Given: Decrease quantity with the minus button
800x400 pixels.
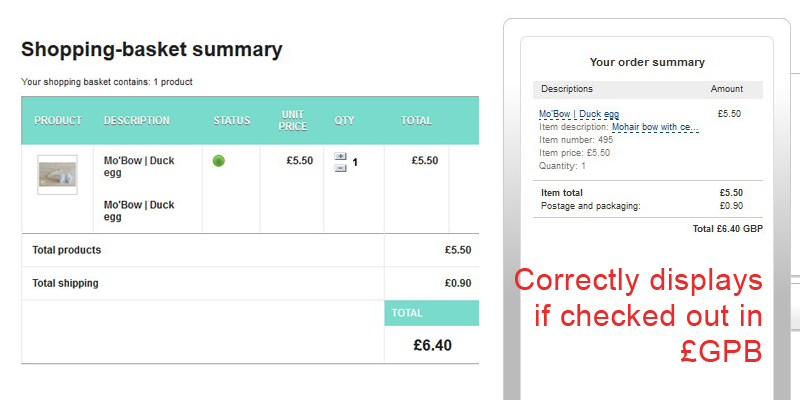Looking at the screenshot, I should tap(340, 167).
